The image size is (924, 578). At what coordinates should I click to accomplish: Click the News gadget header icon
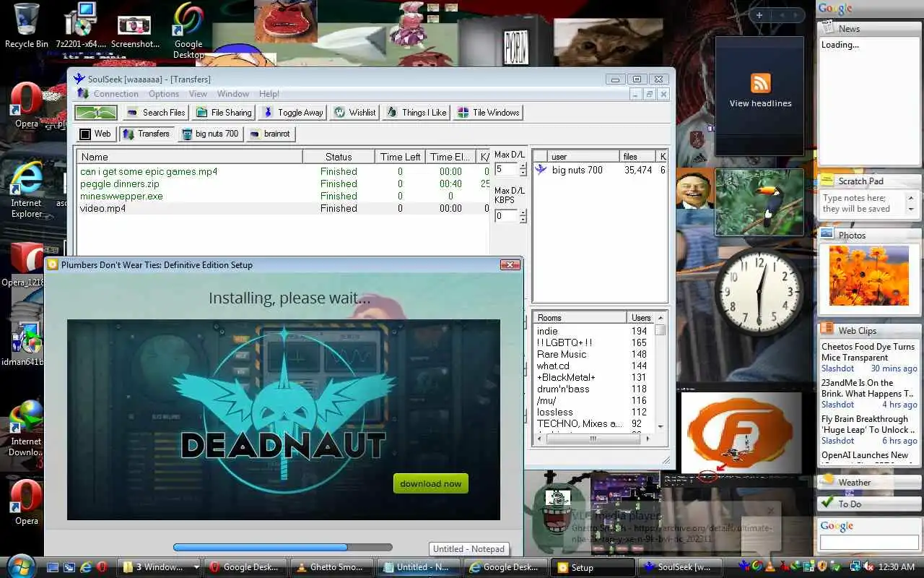click(828, 28)
